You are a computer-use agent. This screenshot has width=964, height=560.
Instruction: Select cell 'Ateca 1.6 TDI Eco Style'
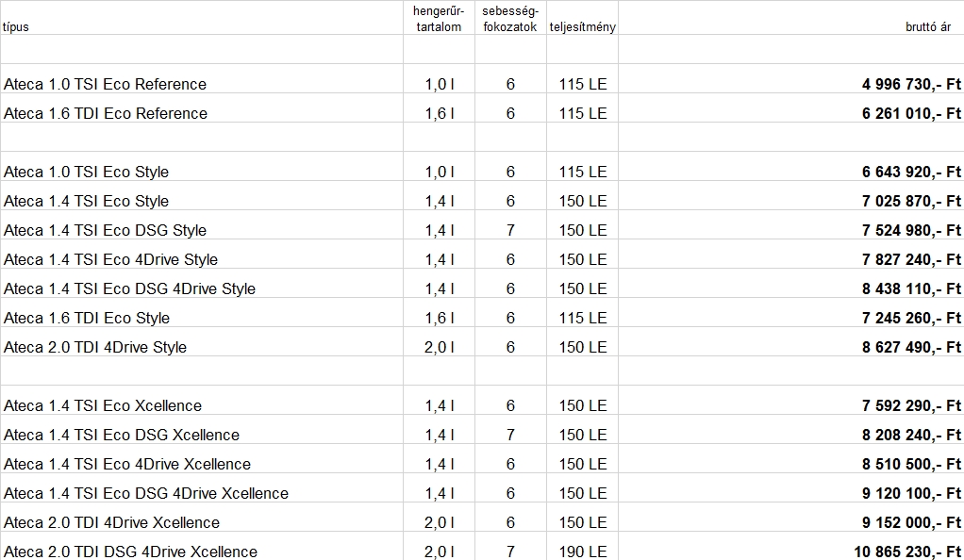pyautogui.click(x=202, y=313)
